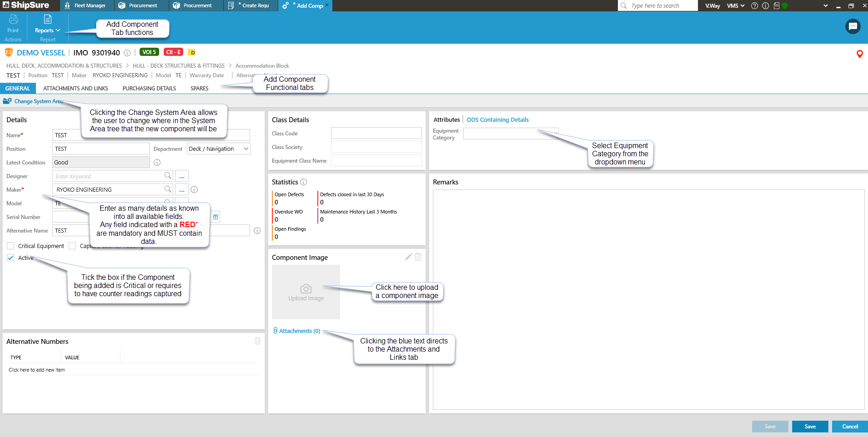Click the trash icon in Alternative Numbers

coord(257,341)
